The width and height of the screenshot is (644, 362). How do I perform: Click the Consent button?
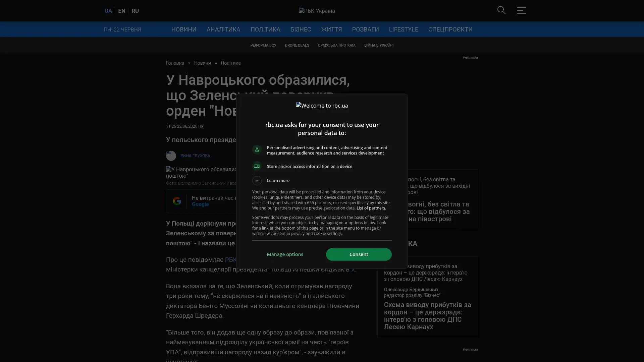pos(359,254)
